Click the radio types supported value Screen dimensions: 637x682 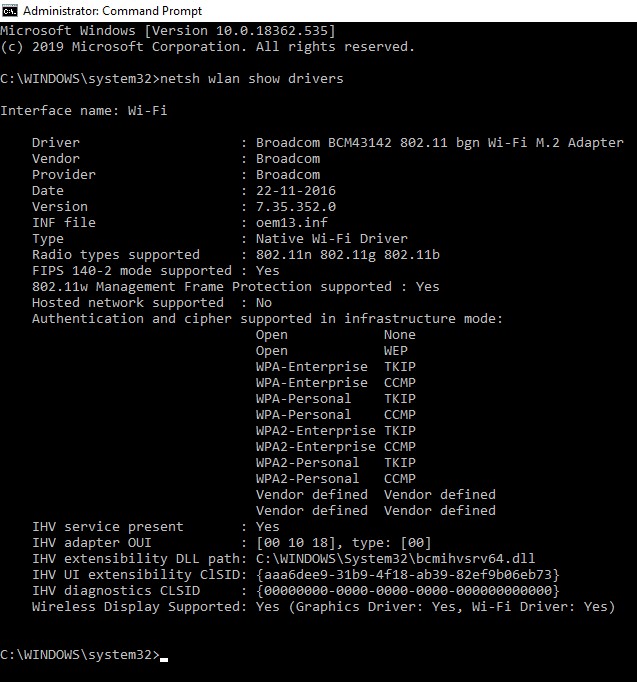[x=347, y=254]
